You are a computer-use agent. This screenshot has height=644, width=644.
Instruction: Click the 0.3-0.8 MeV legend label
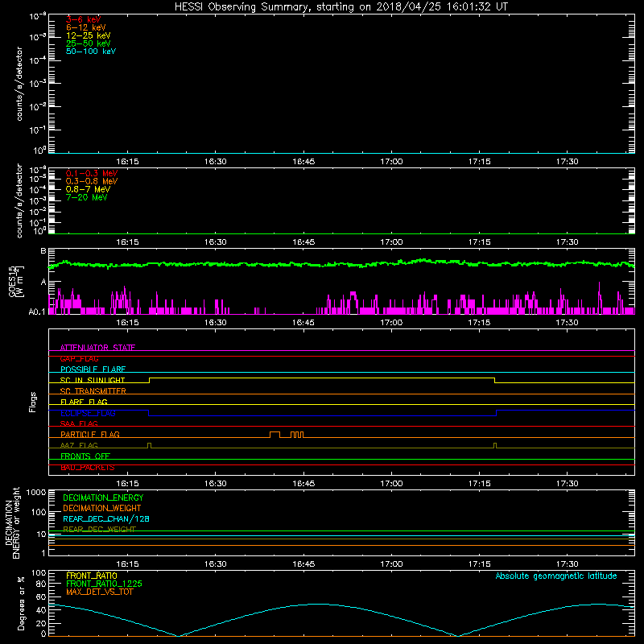point(92,181)
